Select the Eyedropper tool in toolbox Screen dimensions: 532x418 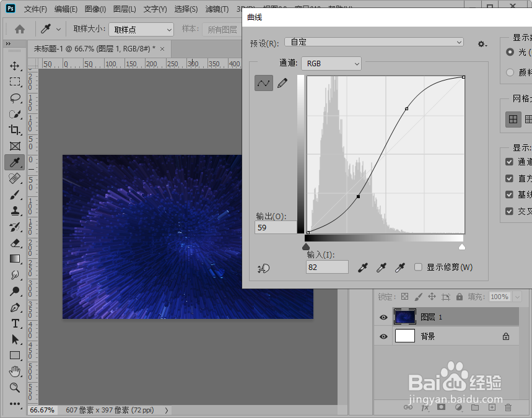[15, 162]
